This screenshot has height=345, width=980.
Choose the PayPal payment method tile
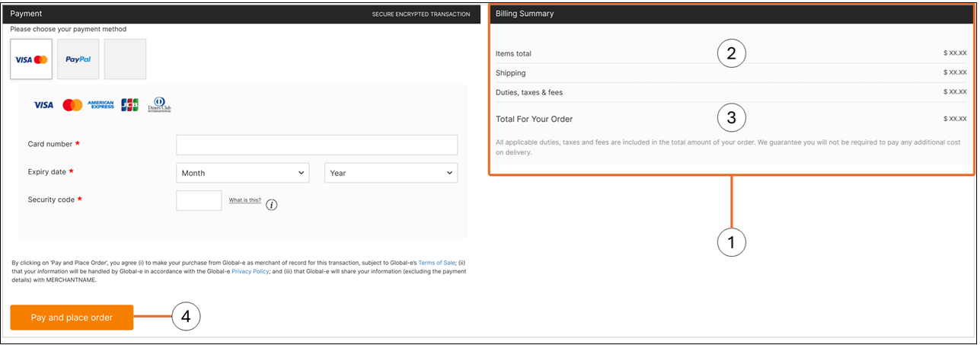click(78, 59)
